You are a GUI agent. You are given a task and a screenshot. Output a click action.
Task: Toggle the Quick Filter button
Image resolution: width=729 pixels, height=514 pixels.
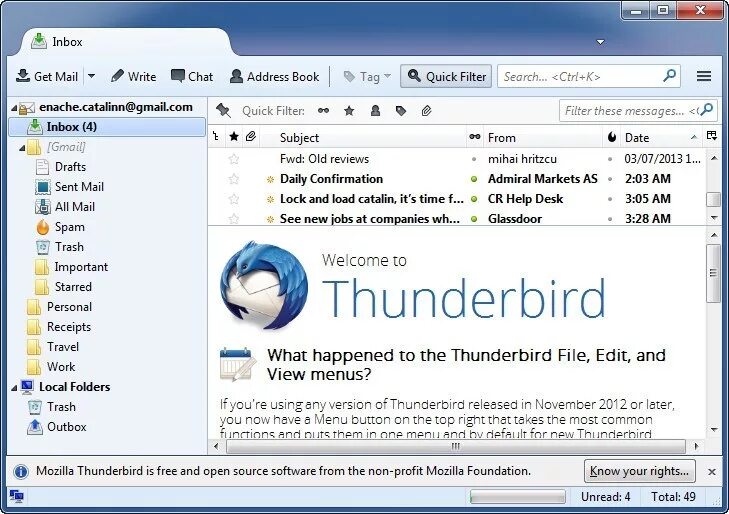point(446,76)
